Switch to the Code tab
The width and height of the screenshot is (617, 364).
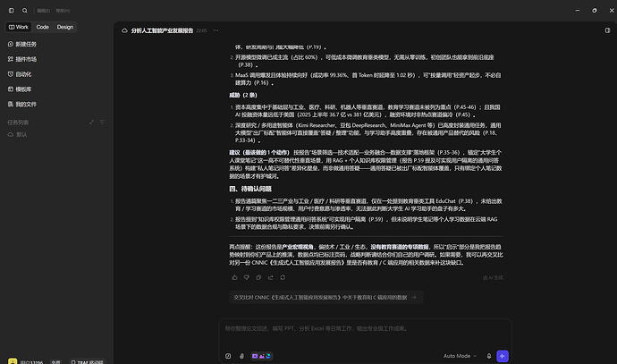coord(43,27)
